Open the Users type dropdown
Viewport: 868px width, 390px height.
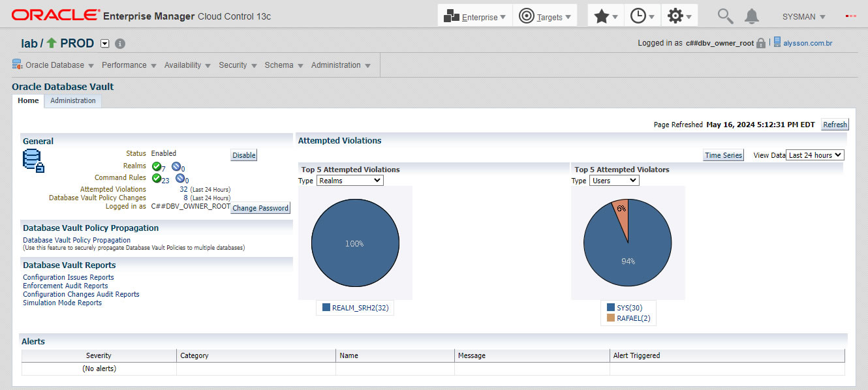tap(614, 180)
